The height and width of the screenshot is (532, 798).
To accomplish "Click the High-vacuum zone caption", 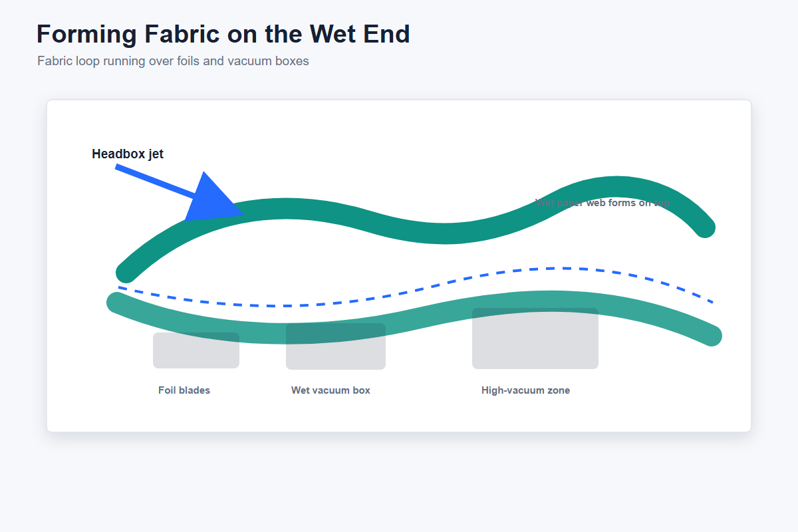I will coord(525,390).
